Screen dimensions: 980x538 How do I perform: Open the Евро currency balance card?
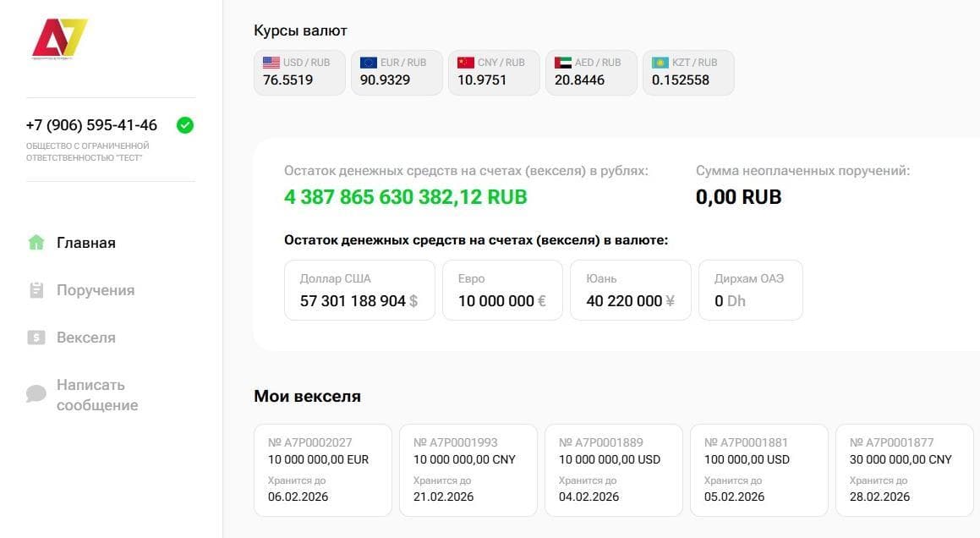tap(501, 290)
